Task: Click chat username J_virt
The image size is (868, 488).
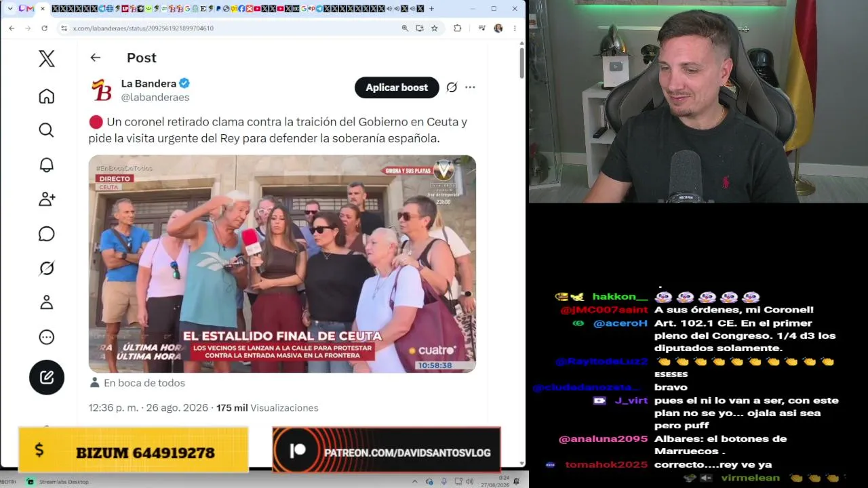Action: click(631, 401)
